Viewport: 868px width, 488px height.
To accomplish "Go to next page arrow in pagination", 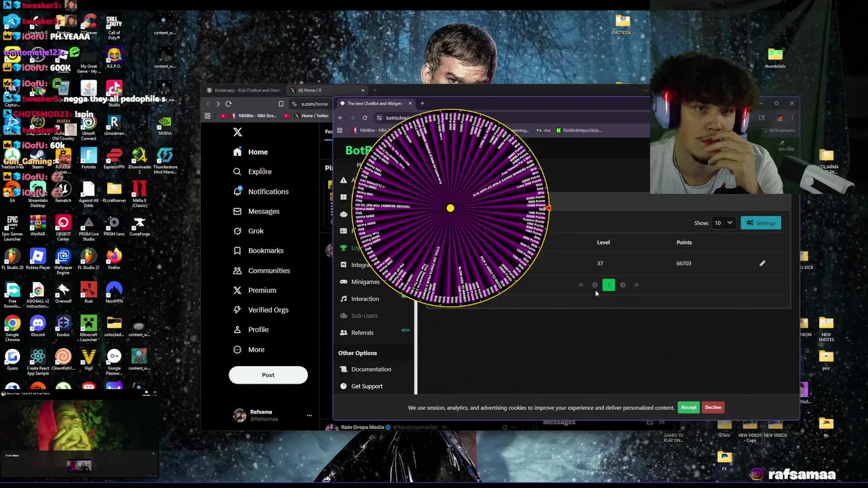I will [623, 285].
